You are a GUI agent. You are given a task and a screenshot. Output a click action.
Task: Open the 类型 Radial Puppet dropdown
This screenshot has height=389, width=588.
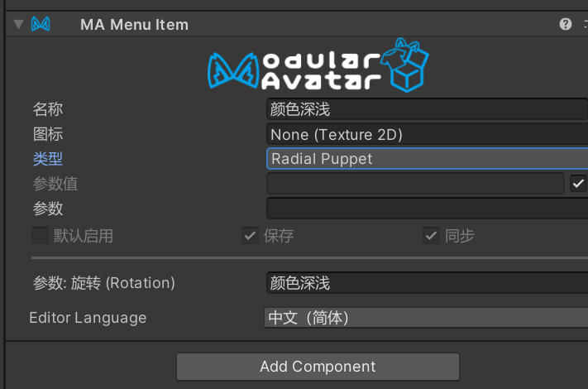coord(427,158)
